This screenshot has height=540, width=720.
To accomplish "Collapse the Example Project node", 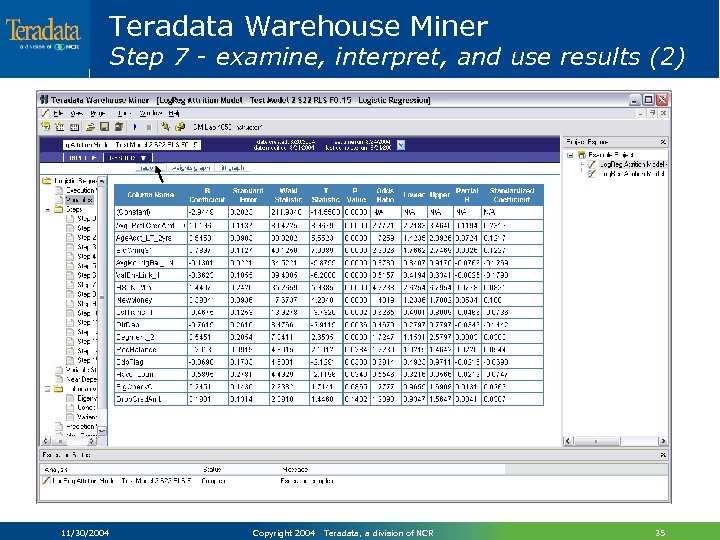I will (x=570, y=155).
